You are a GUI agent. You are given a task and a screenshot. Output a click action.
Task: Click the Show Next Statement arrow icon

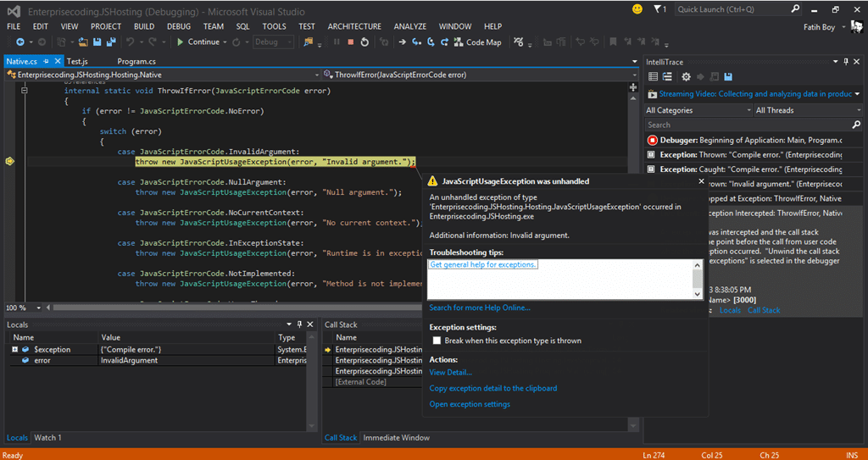click(x=402, y=42)
